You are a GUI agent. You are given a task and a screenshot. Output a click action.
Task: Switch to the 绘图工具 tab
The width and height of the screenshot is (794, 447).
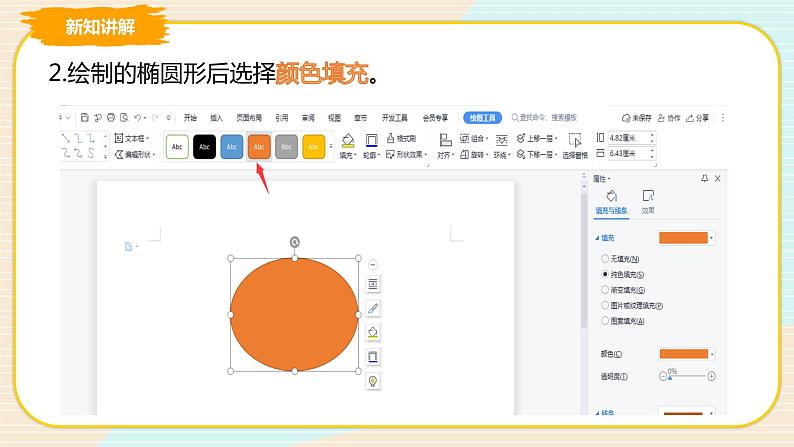pos(483,117)
